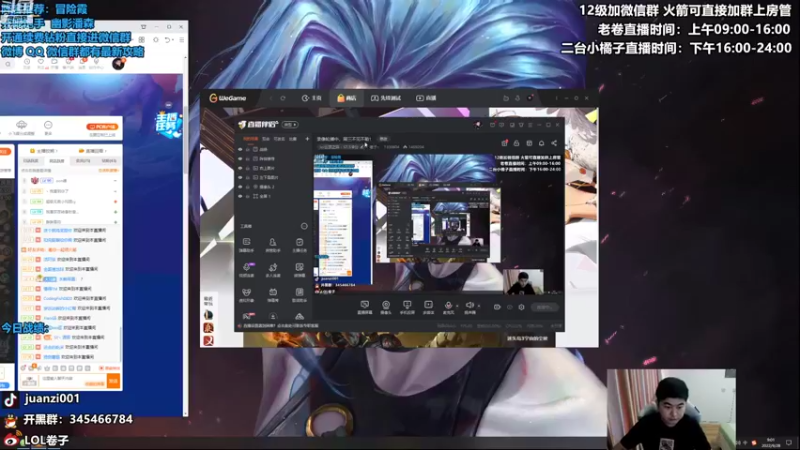Select the orange highlighted scene tab in streaming tool

250,139
